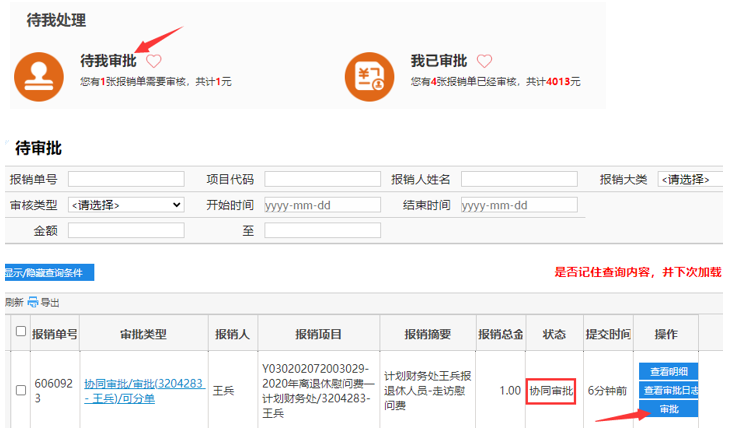Open the 协同审批/审批 link for 王兵
Viewport: 731px width, 434px height.
click(144, 390)
